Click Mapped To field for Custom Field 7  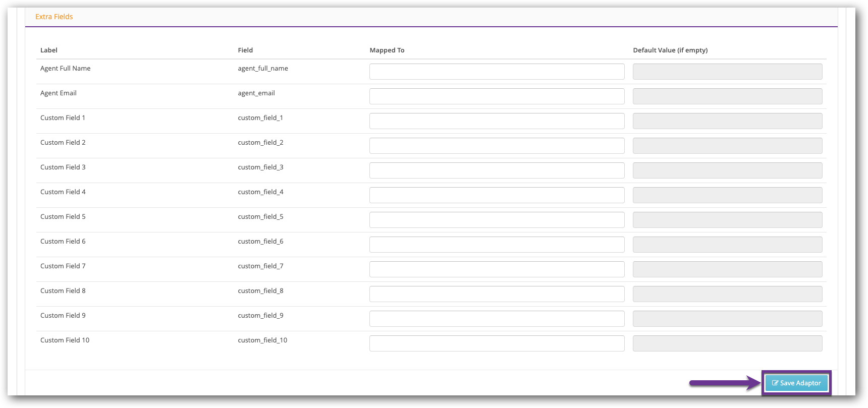tap(497, 269)
